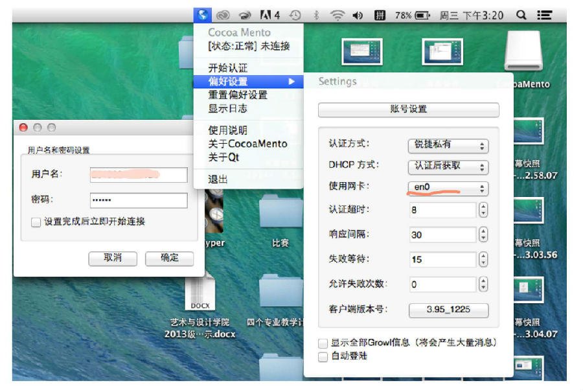Click the CocoaMento menu bar icon
The image size is (583, 392).
tap(203, 15)
